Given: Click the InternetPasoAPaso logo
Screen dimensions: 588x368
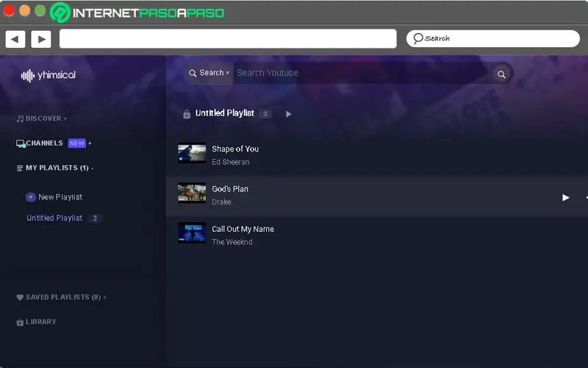Looking at the screenshot, I should click(x=137, y=13).
